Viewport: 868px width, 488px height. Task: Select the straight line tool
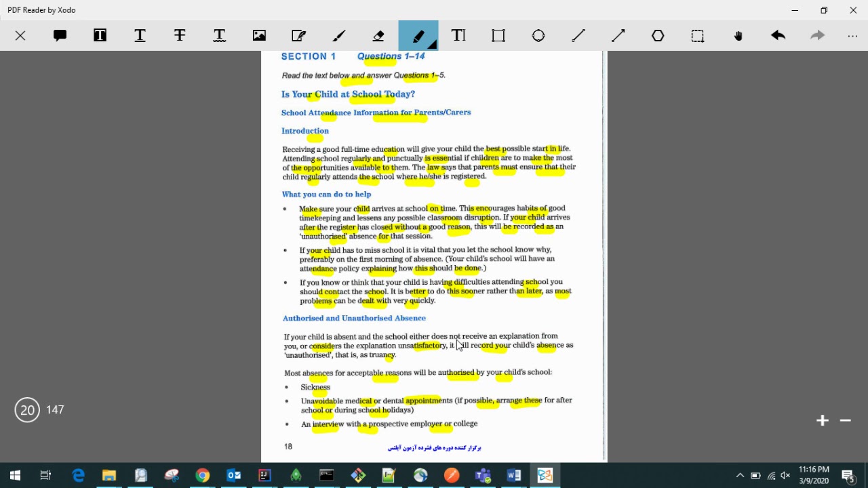coord(578,36)
